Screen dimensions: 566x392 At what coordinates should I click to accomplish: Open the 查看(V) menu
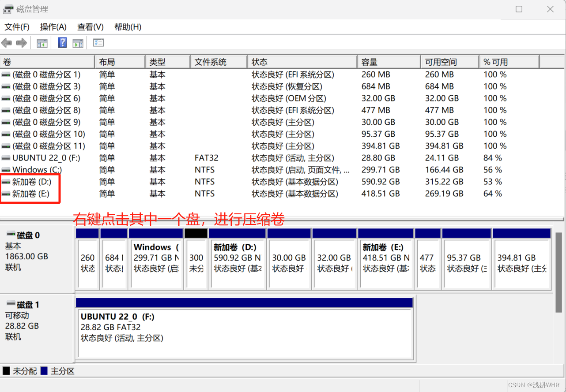90,27
